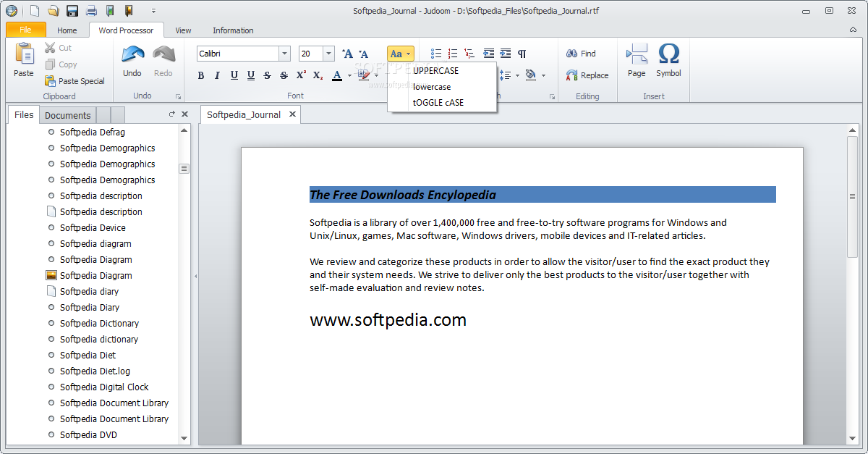Click Cut with the scissors icon
The image size is (868, 454).
click(x=58, y=48)
